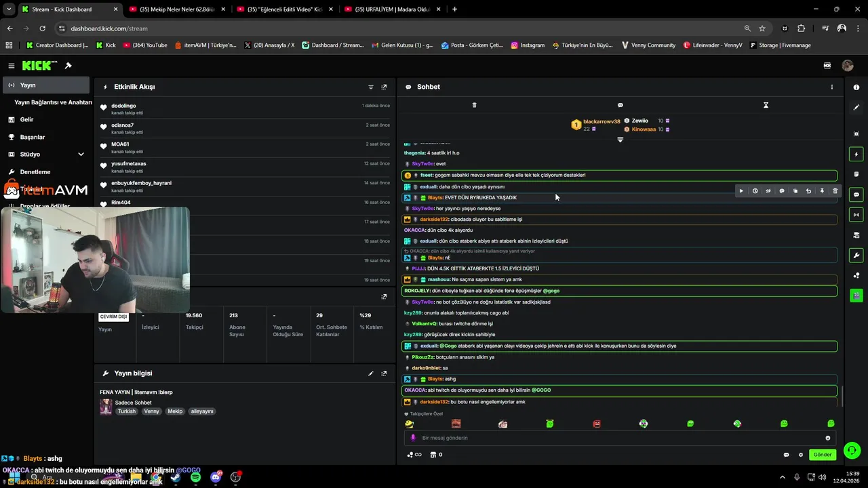Click the chat bubble icon beside the gear

coord(787,455)
